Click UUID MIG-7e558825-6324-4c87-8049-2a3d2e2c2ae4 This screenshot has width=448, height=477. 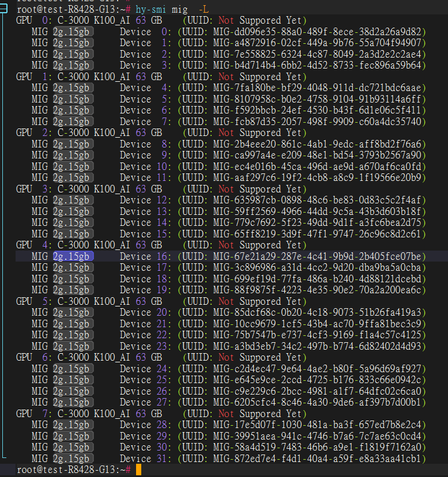coord(317,54)
